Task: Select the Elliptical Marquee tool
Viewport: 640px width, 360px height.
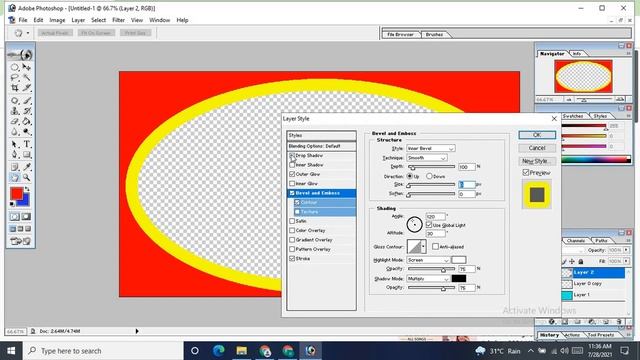Action: click(x=15, y=67)
